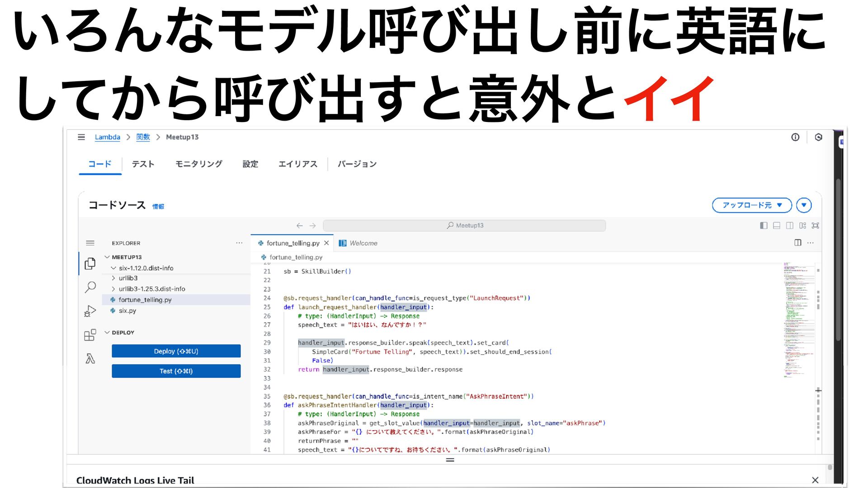Click the split editor icon beside tabs
This screenshot has width=868, height=488.
(x=797, y=243)
